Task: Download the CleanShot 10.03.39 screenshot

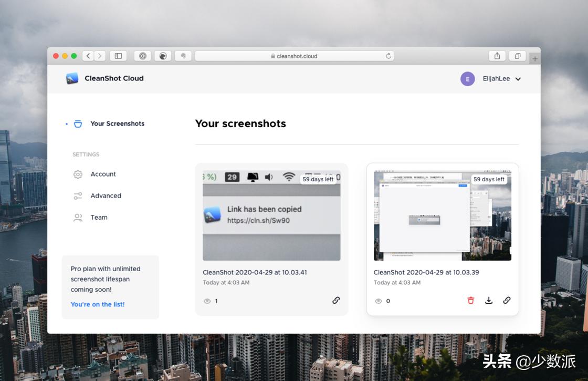Action: [x=489, y=301]
